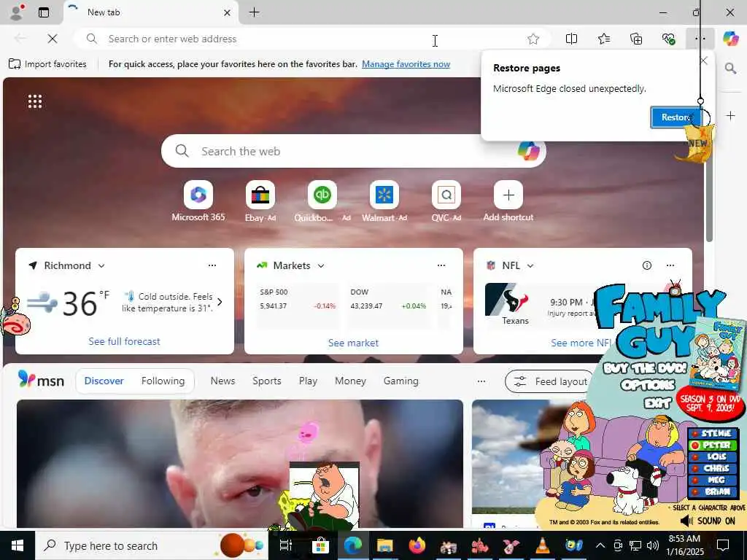747x560 pixels.
Task: Open Windows Start menu
Action: click(18, 545)
